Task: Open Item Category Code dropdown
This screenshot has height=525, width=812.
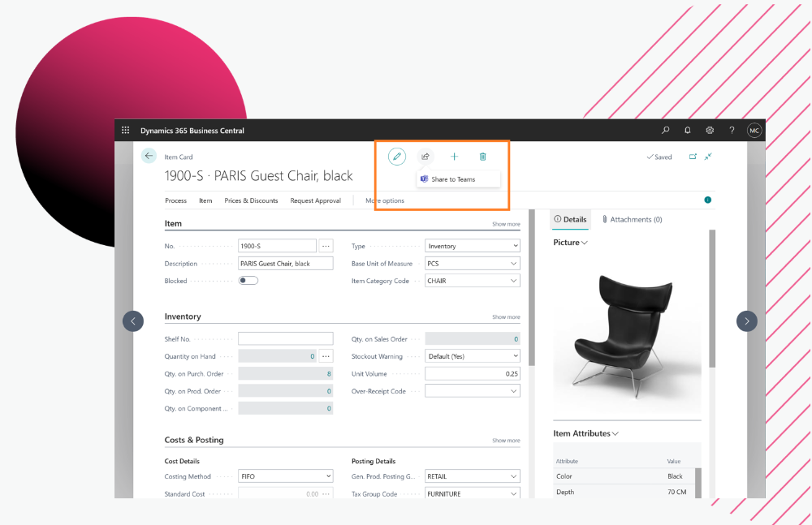Action: 473,281
